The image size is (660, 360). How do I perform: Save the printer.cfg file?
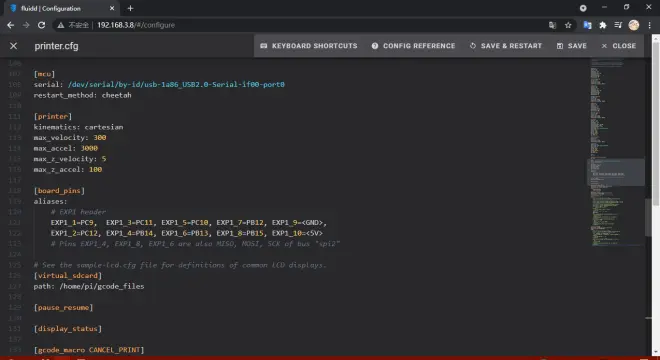(572, 46)
